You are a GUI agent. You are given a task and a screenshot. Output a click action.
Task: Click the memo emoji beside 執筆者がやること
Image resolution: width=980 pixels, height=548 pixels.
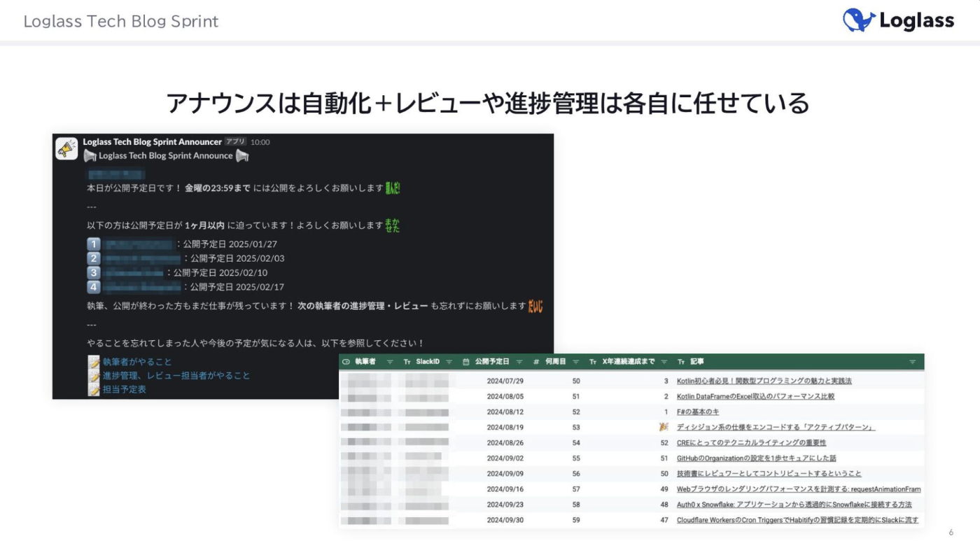(94, 362)
